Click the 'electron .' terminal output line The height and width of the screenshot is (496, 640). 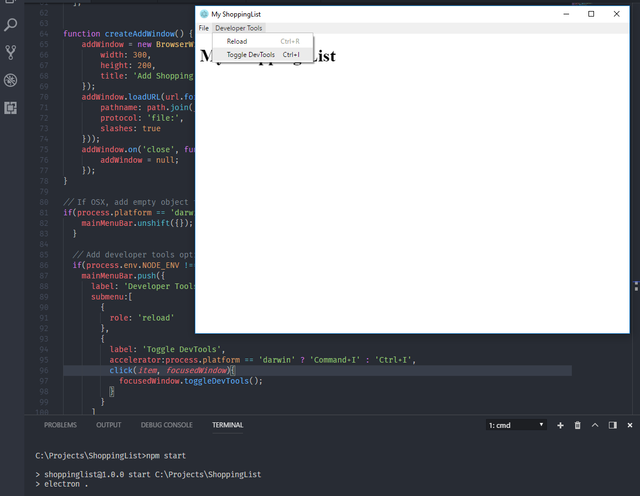coord(62,484)
